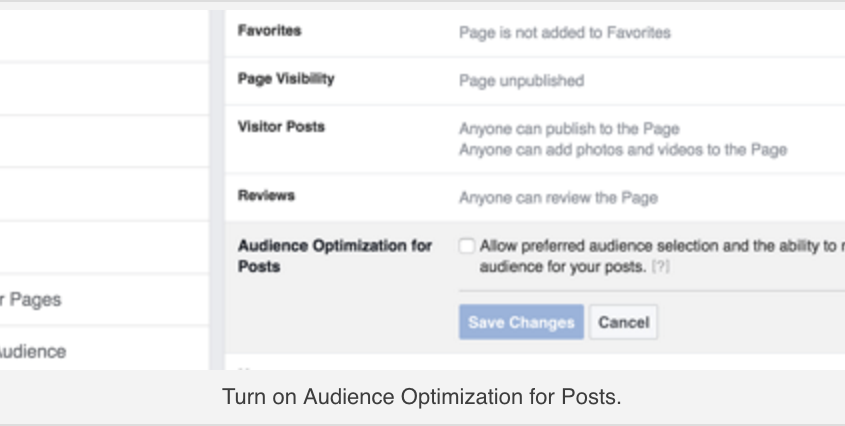Click the vertical divider beside the sidebar
845x426 pixels.
click(217, 190)
